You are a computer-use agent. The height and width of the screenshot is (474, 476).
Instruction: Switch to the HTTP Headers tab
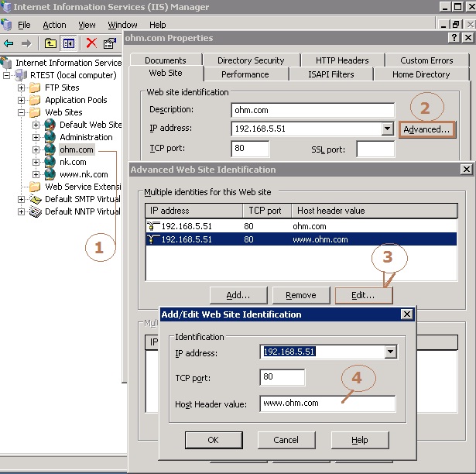point(342,60)
